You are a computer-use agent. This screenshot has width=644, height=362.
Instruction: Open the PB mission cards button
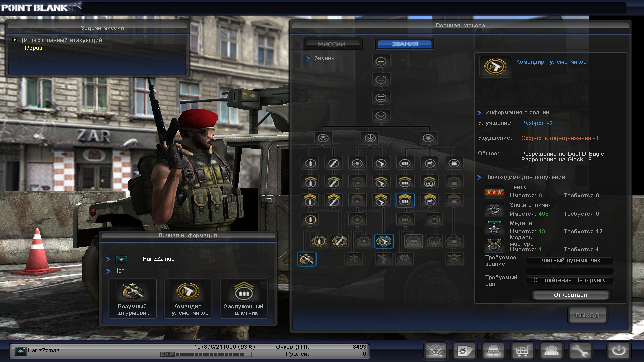465,351
